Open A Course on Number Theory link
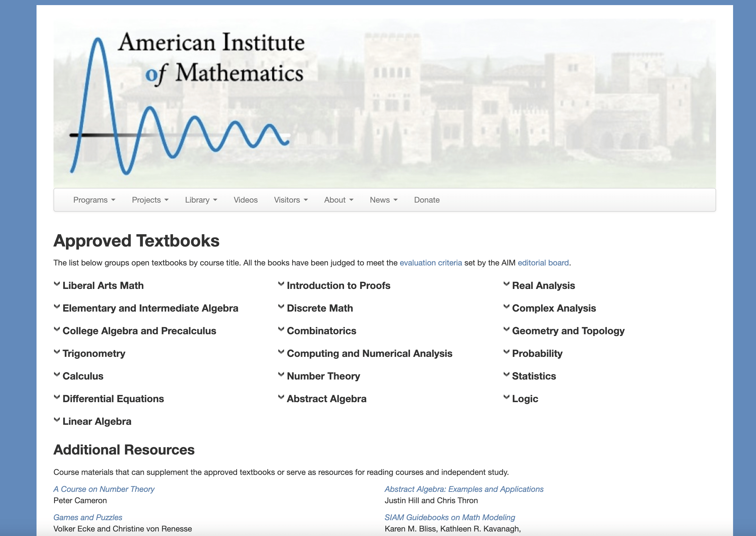The image size is (756, 536). [104, 489]
